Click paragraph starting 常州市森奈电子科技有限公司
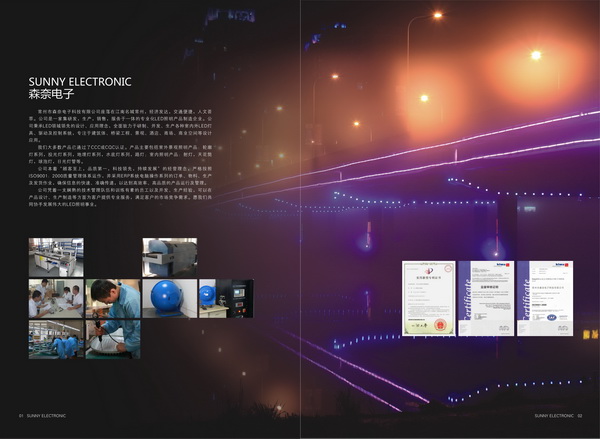 pos(120,126)
